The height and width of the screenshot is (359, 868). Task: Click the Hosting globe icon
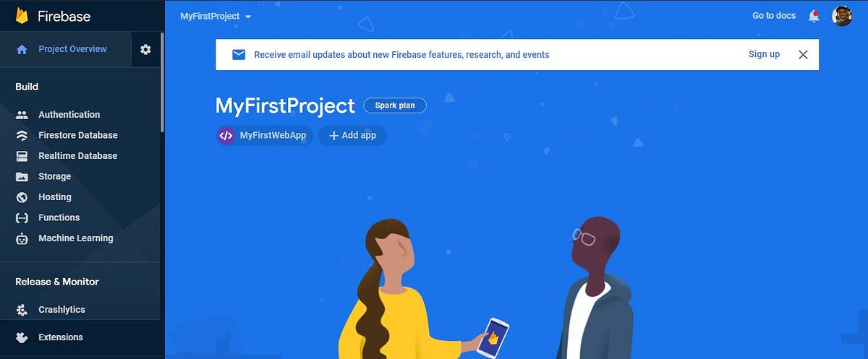(22, 196)
